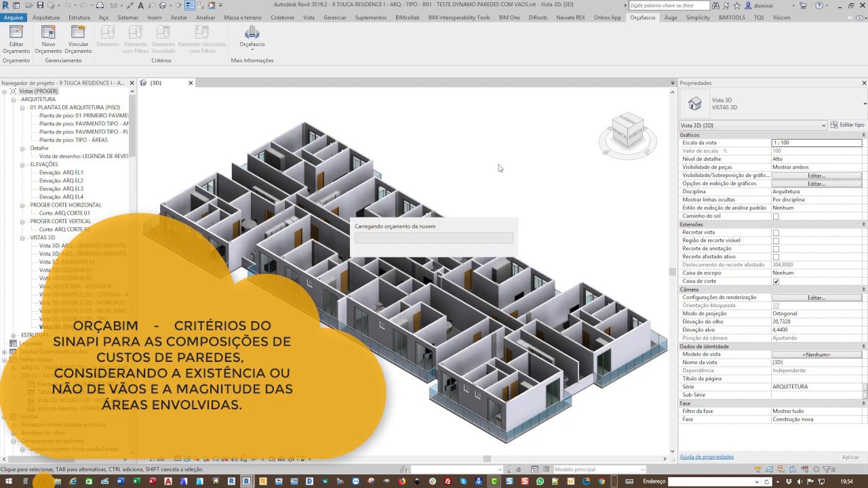Viewport: 868px width, 488px height.
Task: Switch to the Arquitetura ribbon tab
Action: pos(46,18)
